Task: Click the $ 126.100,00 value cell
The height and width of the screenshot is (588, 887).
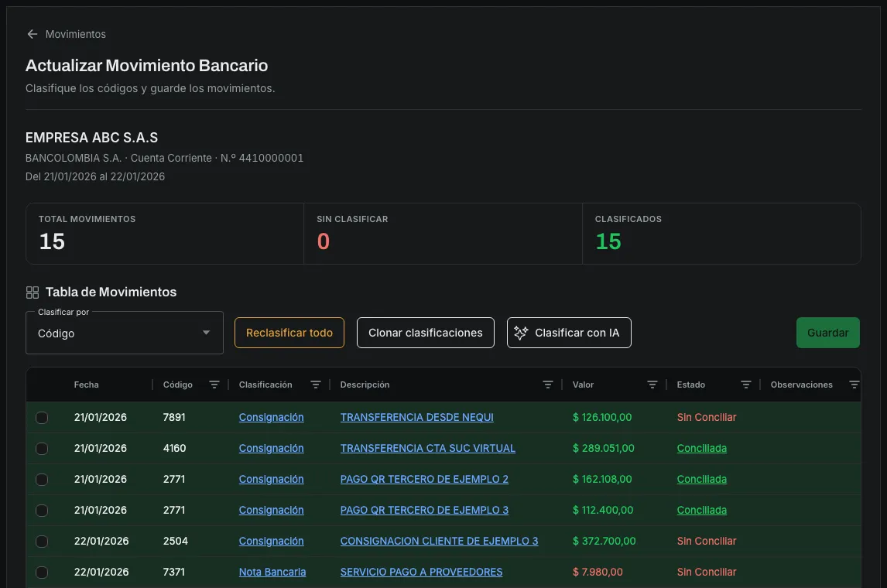Action: (x=602, y=417)
